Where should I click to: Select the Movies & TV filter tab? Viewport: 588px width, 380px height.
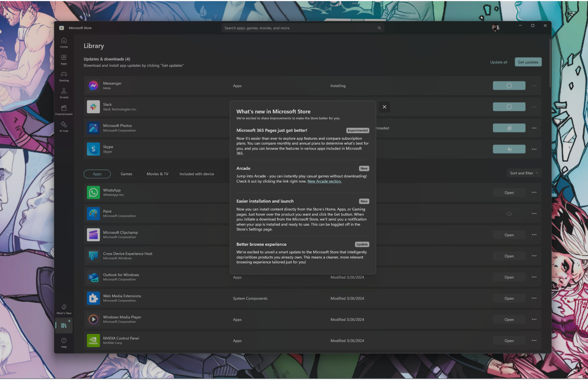pos(157,174)
